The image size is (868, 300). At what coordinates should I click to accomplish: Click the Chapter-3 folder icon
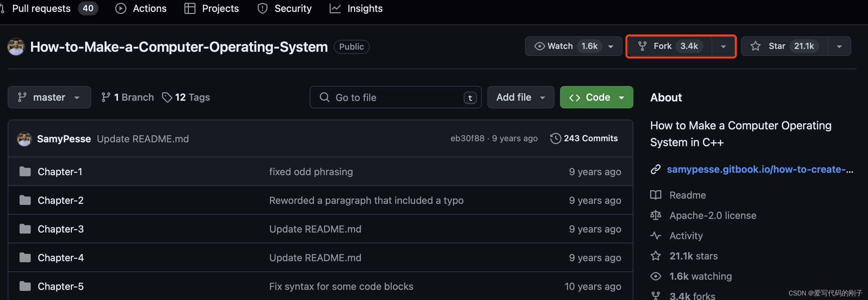click(x=25, y=229)
